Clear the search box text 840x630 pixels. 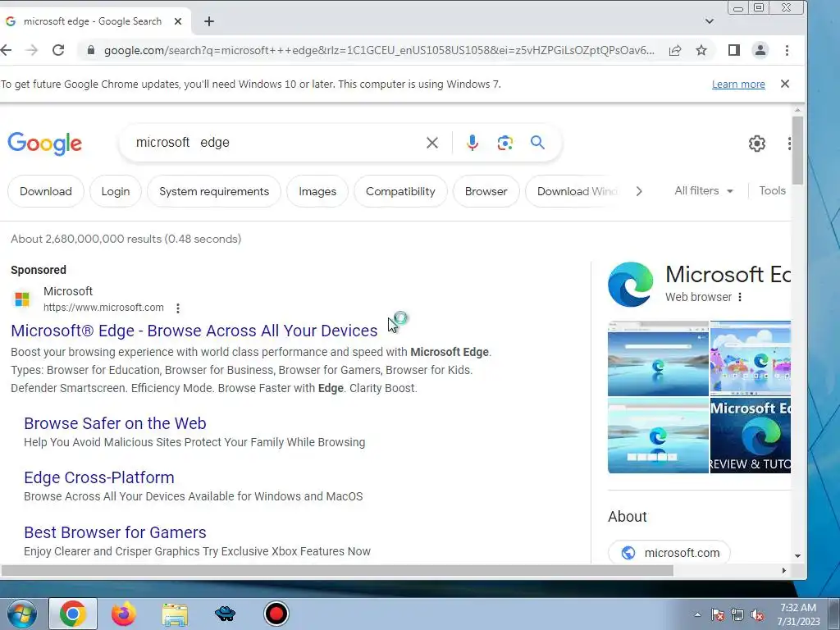pos(431,143)
